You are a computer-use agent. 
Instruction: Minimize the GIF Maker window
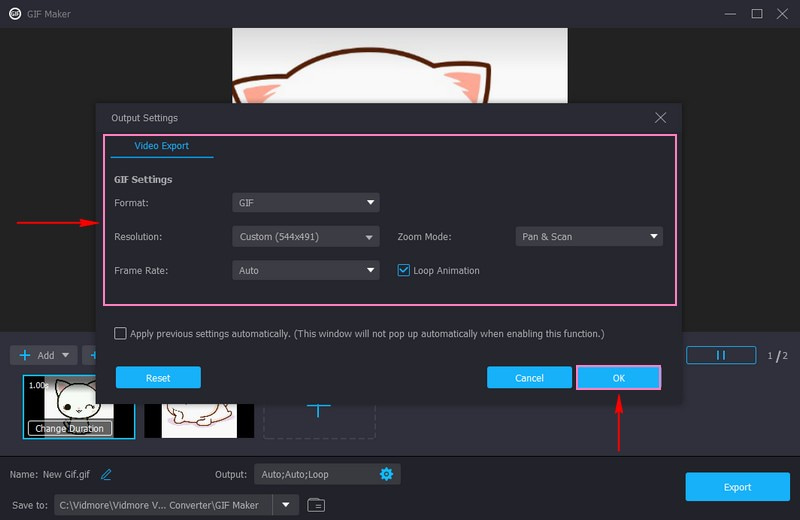coord(729,14)
